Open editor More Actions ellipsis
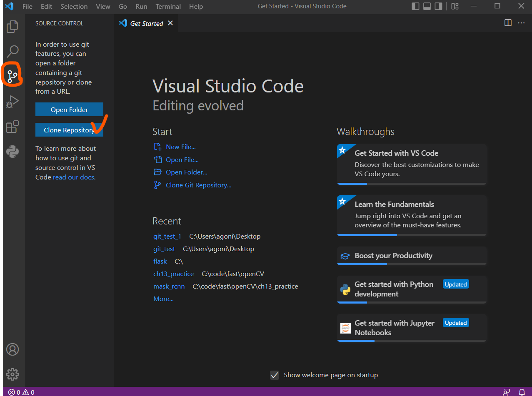This screenshot has width=532, height=396. (x=521, y=23)
